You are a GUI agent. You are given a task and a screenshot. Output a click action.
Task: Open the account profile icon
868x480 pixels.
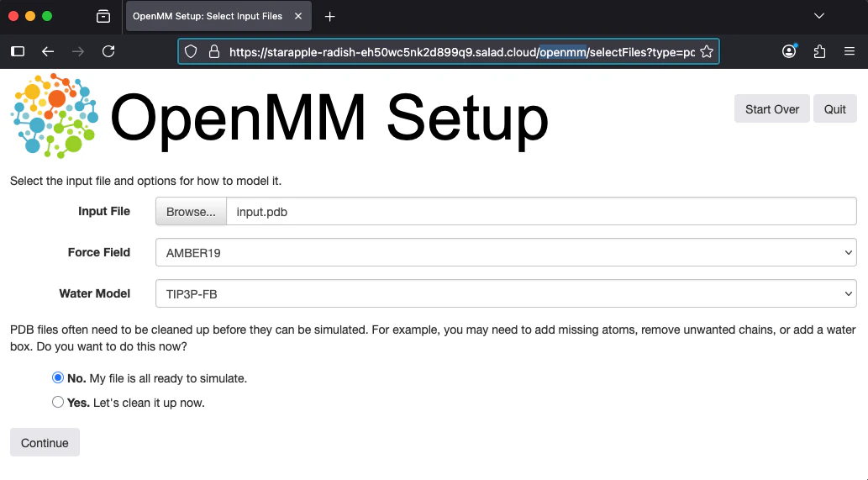(x=789, y=51)
